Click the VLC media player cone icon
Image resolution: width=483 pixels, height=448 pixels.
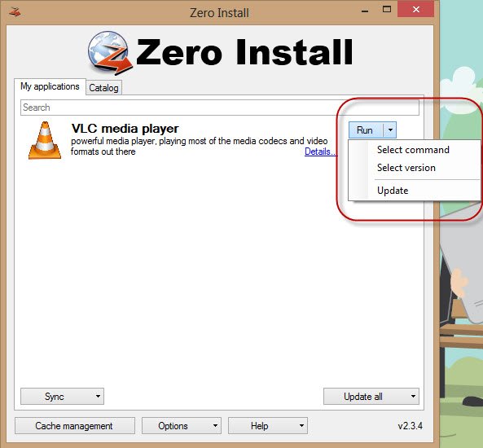45,140
